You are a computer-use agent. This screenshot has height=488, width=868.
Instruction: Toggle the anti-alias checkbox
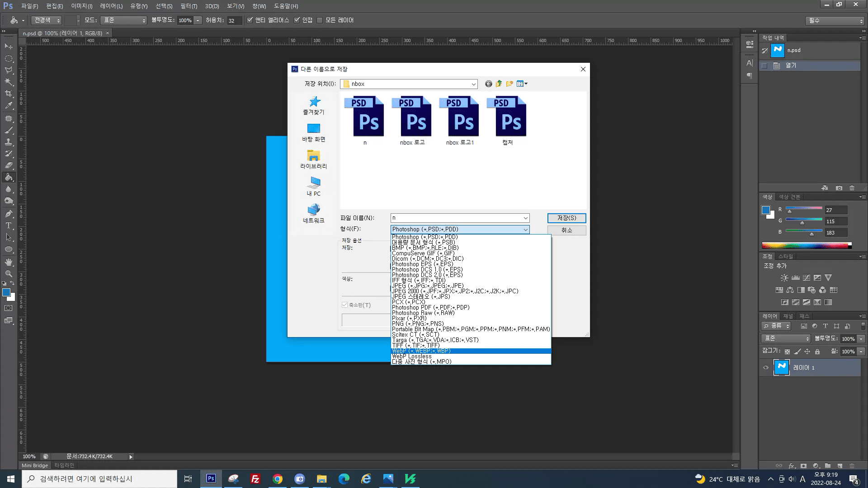250,20
